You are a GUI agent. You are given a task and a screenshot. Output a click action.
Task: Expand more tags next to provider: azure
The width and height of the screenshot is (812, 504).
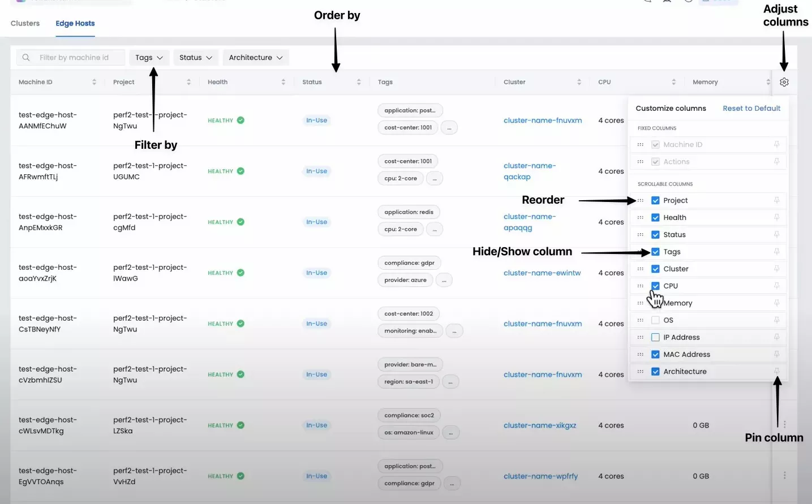coord(444,280)
